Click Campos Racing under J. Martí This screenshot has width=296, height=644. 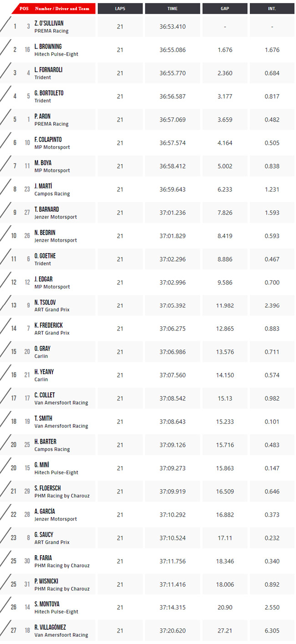(52, 193)
